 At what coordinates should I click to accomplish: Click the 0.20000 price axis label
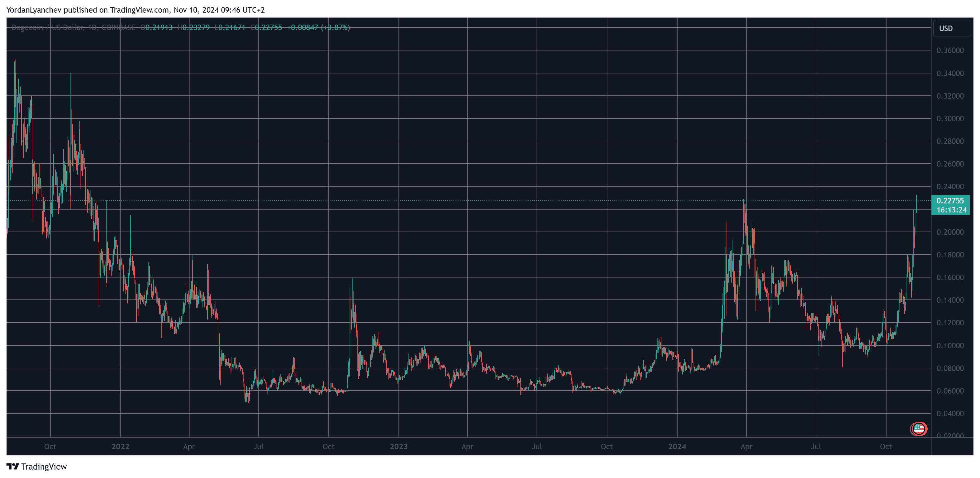pyautogui.click(x=950, y=232)
